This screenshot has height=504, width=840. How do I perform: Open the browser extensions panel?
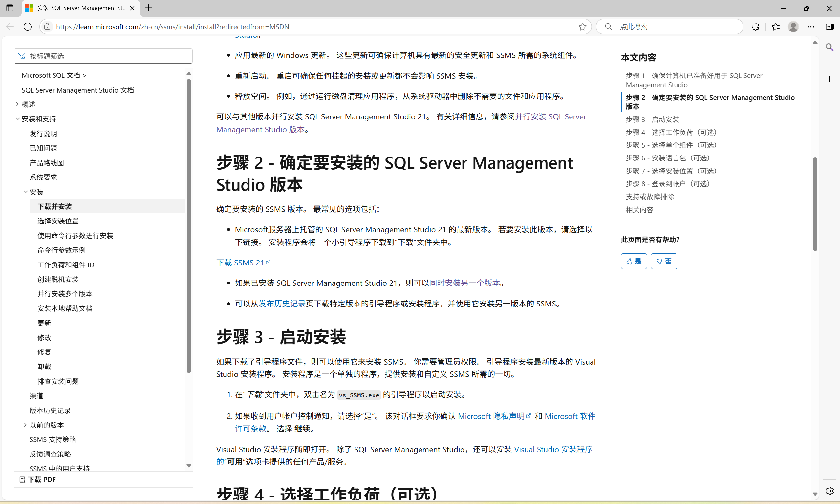tap(755, 27)
